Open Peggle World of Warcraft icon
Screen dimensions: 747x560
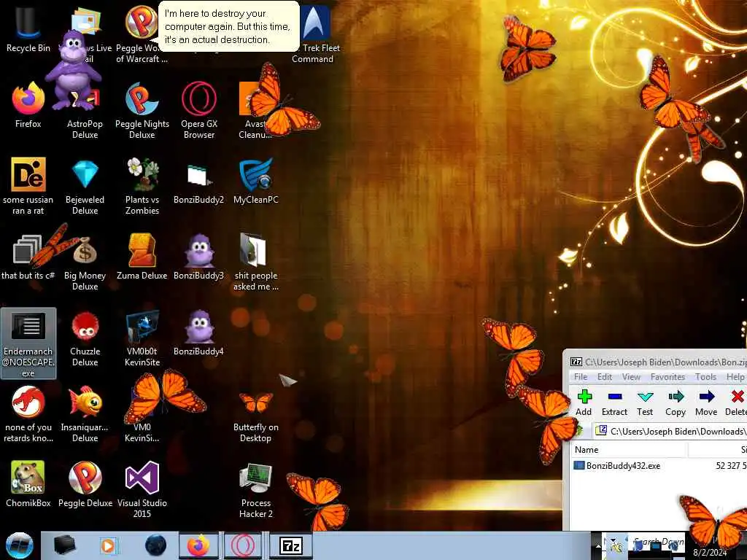141,34
